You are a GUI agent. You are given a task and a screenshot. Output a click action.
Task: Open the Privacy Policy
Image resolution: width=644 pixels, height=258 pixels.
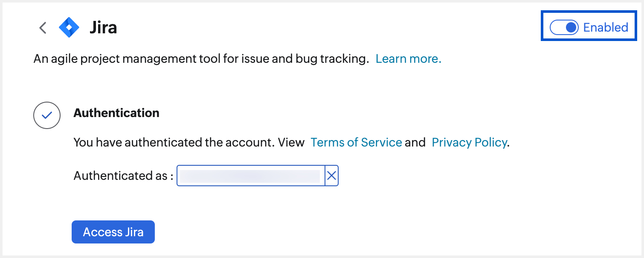point(469,142)
